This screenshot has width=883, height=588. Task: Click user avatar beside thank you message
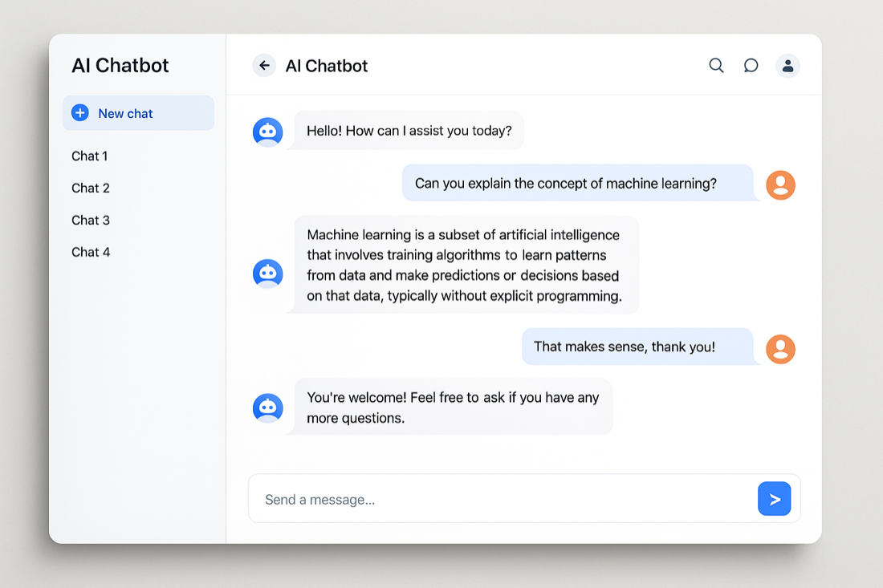pyautogui.click(x=780, y=349)
